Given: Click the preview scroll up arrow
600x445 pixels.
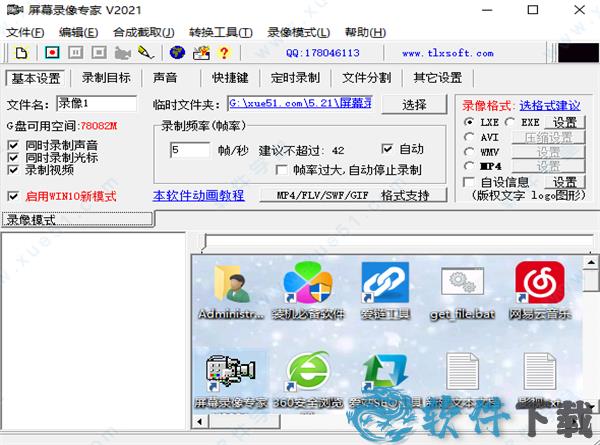Looking at the screenshot, I should (591, 262).
